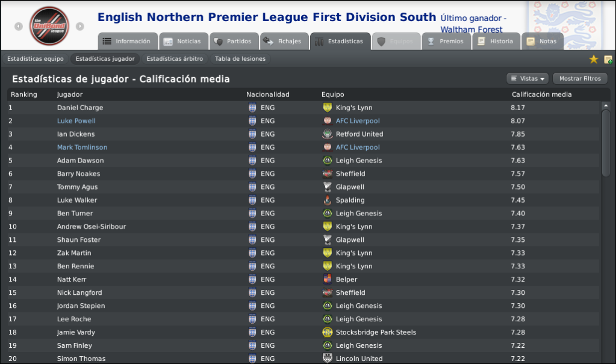Viewport: 616px width, 364px height.
Task: Sort by Calificación media column header
Action: click(541, 94)
